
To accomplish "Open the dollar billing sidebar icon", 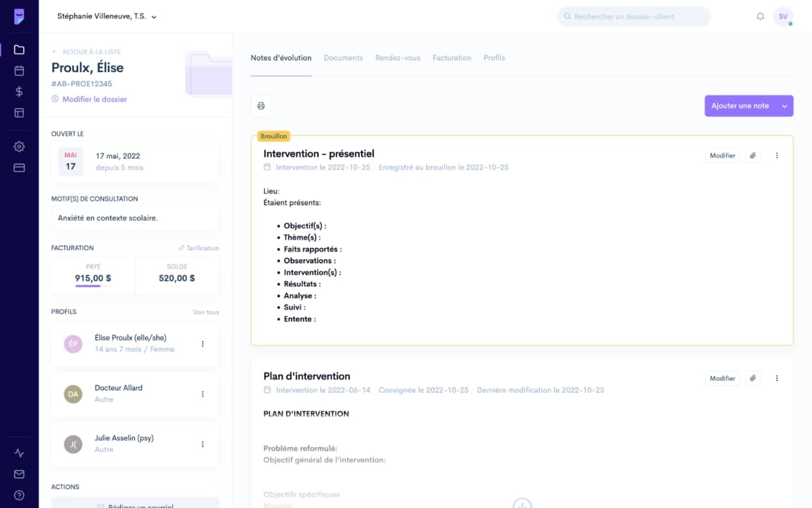I will pos(19,92).
